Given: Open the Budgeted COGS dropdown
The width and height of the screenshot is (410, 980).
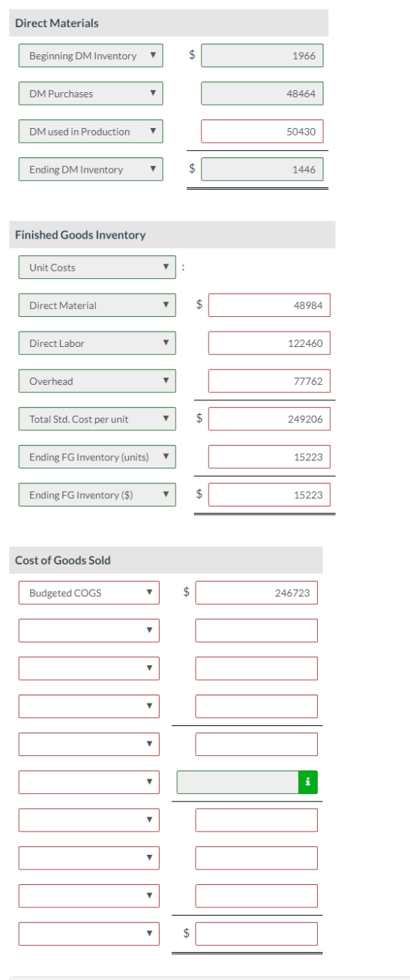Looking at the screenshot, I should pos(89,593).
